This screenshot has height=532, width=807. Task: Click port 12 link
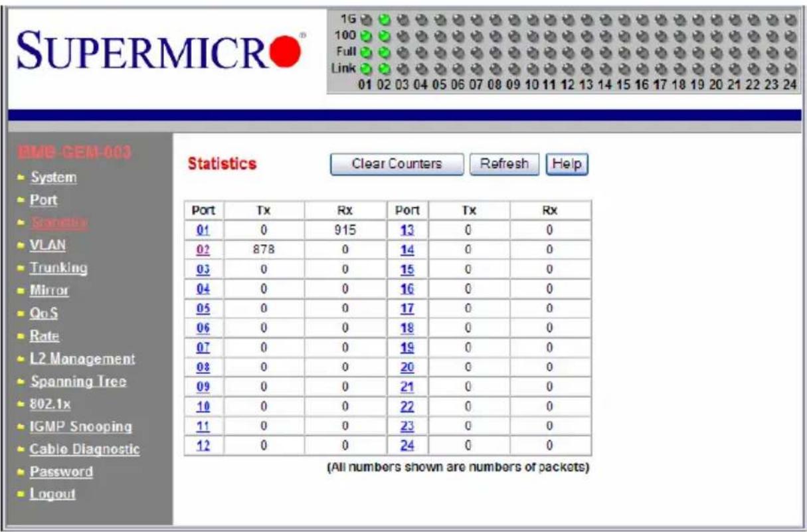tap(204, 446)
